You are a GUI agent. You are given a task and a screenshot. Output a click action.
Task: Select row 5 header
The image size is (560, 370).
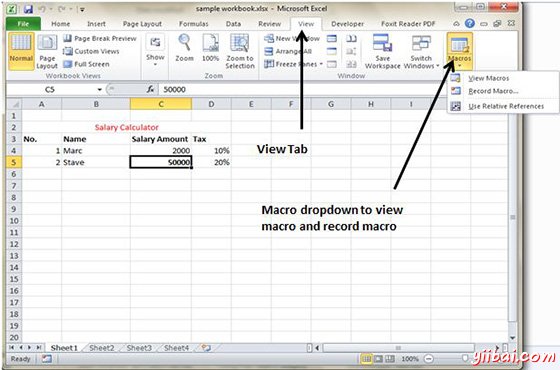click(x=14, y=162)
